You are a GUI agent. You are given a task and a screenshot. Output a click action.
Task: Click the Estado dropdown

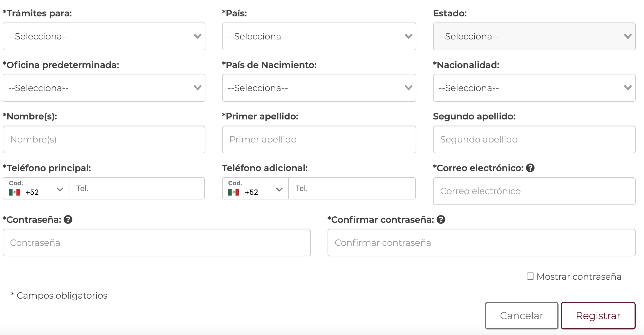click(534, 36)
